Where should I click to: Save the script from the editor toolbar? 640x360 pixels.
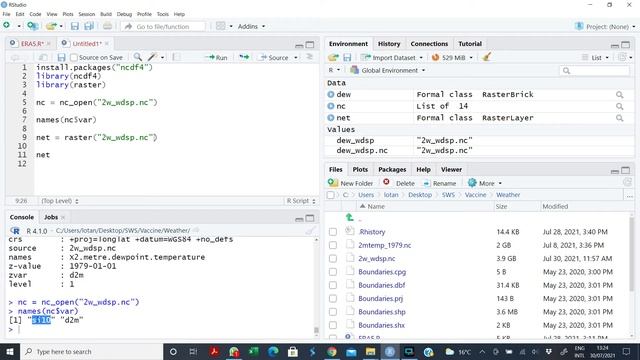(x=61, y=58)
